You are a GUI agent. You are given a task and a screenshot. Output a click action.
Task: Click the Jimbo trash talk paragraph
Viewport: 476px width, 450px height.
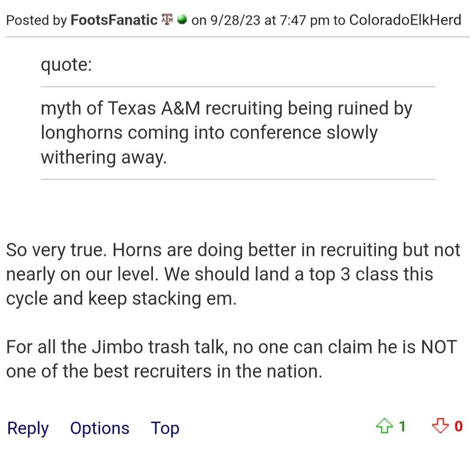click(x=231, y=358)
